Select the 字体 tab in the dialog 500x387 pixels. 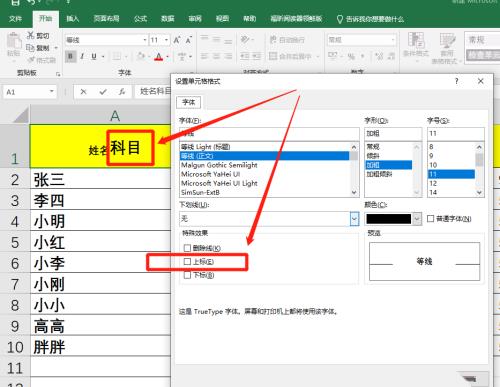[189, 102]
